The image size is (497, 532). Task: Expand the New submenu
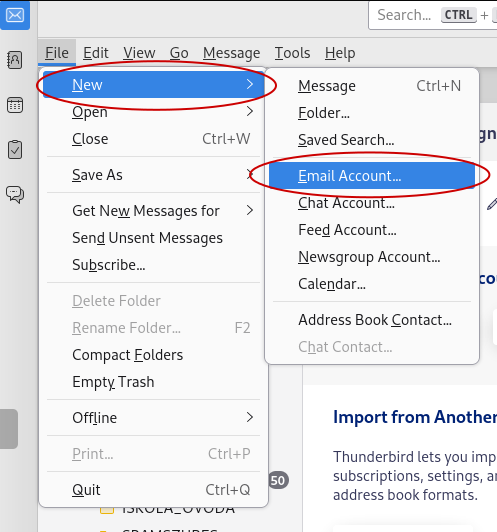pos(154,84)
